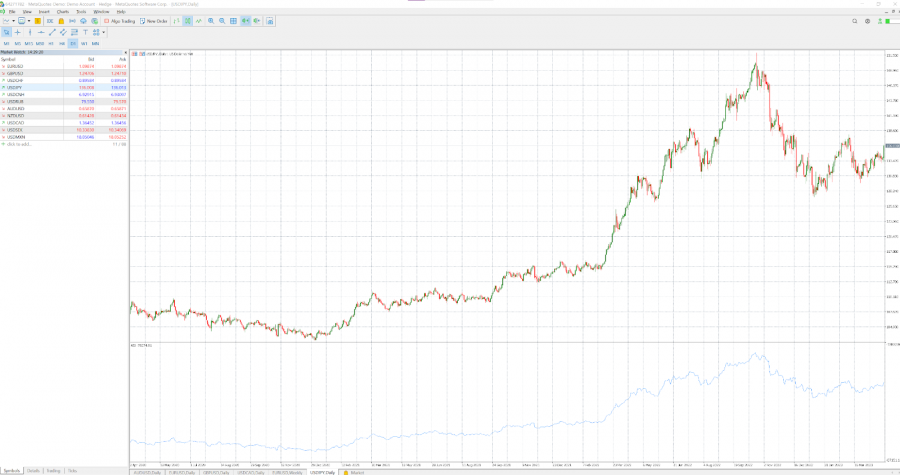Toggle chart auto-scroll to latest bar
Image resolution: width=900 pixels, height=475 pixels.
246,21
